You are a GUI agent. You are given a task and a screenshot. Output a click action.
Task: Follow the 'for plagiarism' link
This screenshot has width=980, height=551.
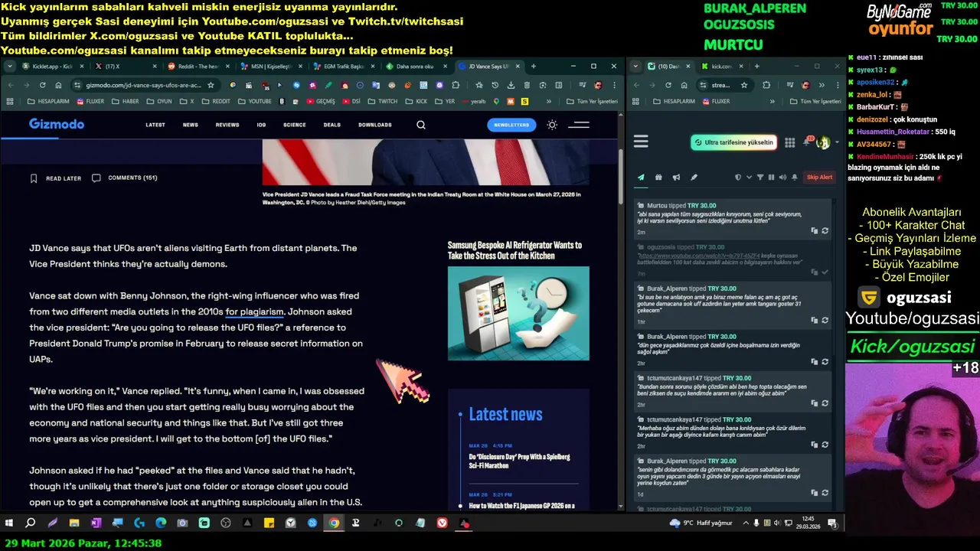254,311
